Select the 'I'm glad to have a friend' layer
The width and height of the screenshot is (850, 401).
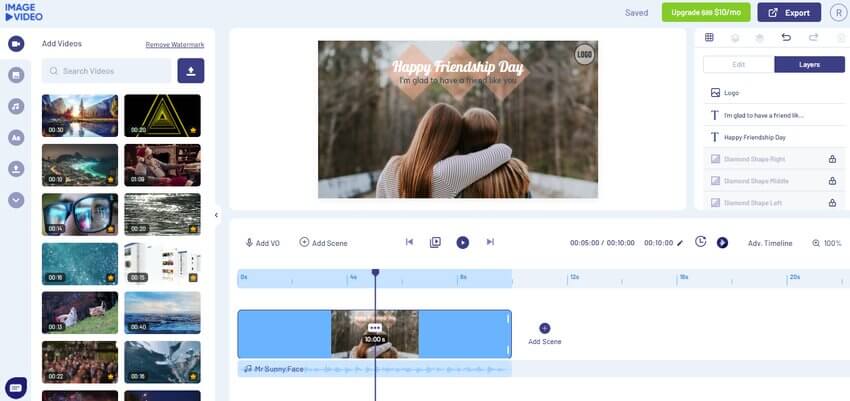(x=775, y=115)
